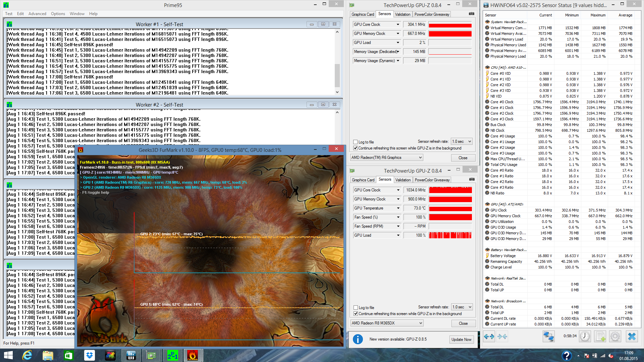Viewport: 644px width, 362px height.
Task: Click the HWiNFO expand arrows button
Action: (489, 337)
